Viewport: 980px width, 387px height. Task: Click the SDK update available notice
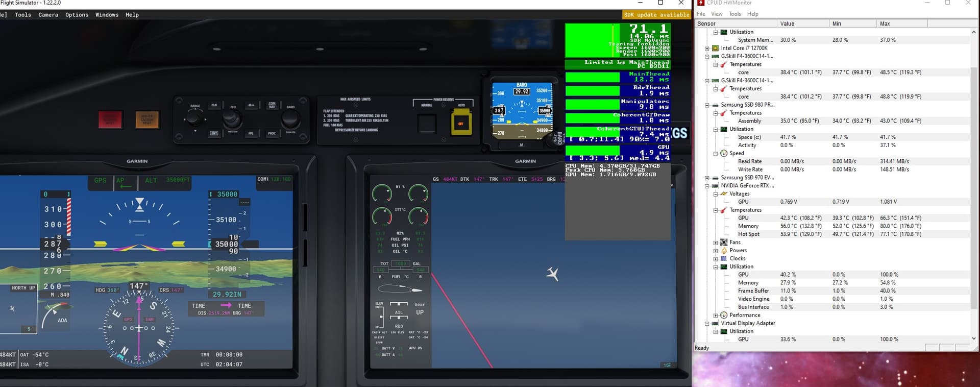click(x=656, y=15)
